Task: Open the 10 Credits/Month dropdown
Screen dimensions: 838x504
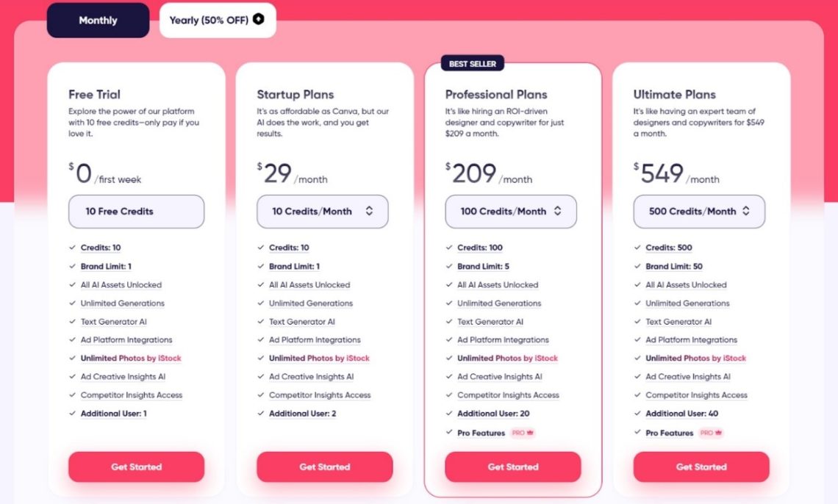Action: [x=322, y=212]
